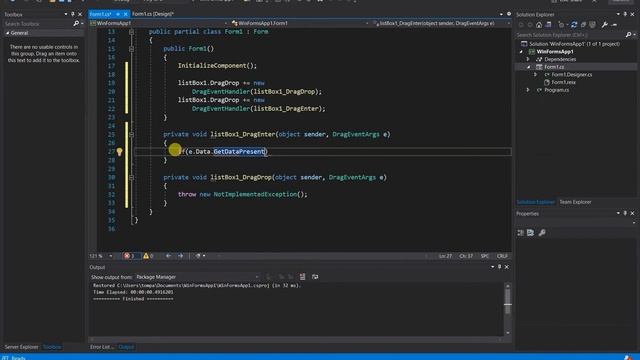
Task: Click the CRLF line ending indicator
Action: [x=502, y=256]
